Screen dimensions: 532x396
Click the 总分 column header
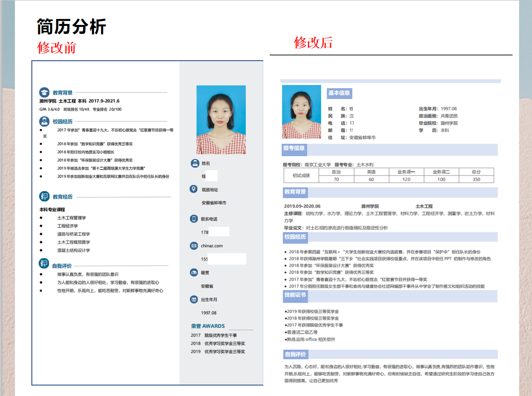point(476,172)
